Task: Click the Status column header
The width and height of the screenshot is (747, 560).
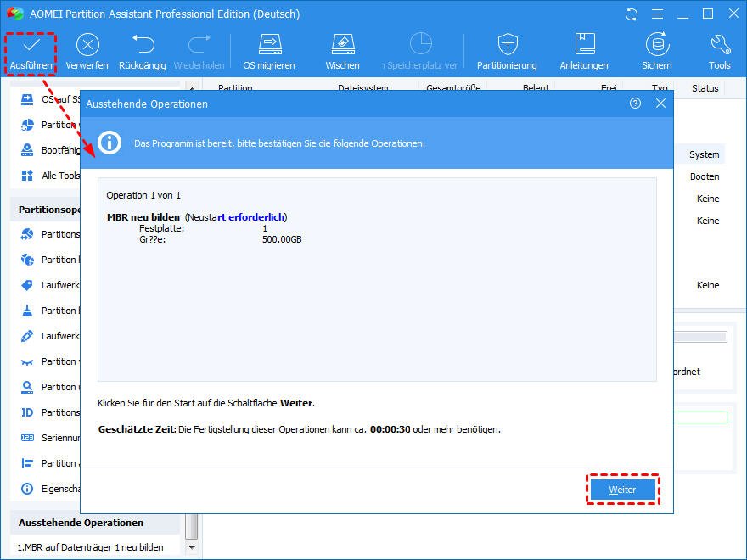Action: click(705, 88)
